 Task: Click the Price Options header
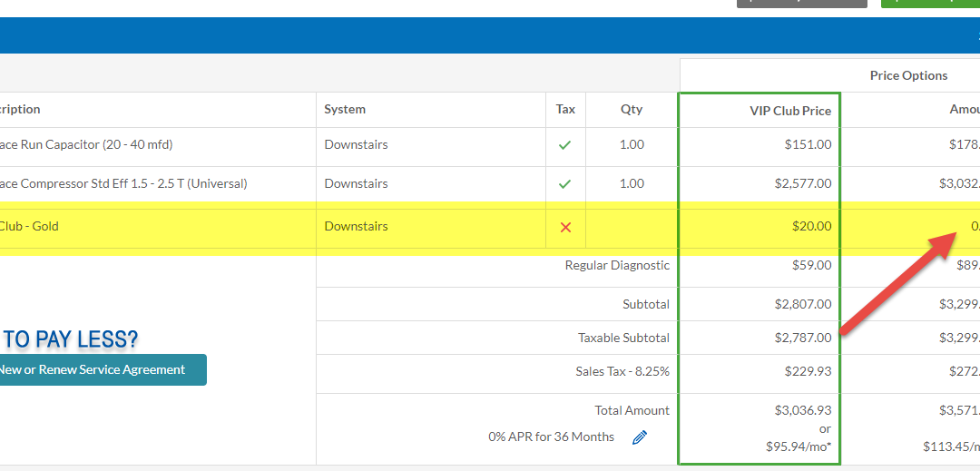click(x=908, y=75)
